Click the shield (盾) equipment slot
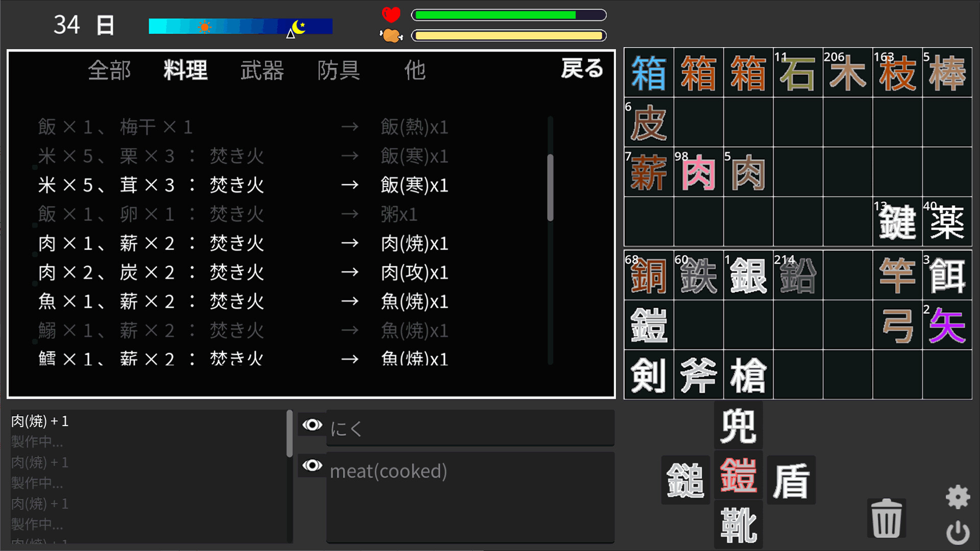Screen dimensions: 980x551 pos(791,480)
